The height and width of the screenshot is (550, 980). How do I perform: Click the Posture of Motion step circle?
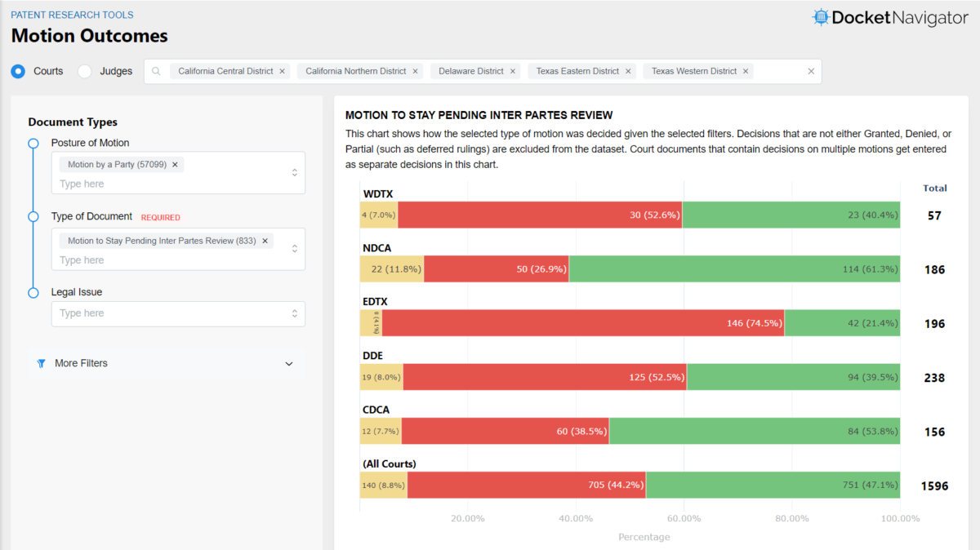click(33, 143)
